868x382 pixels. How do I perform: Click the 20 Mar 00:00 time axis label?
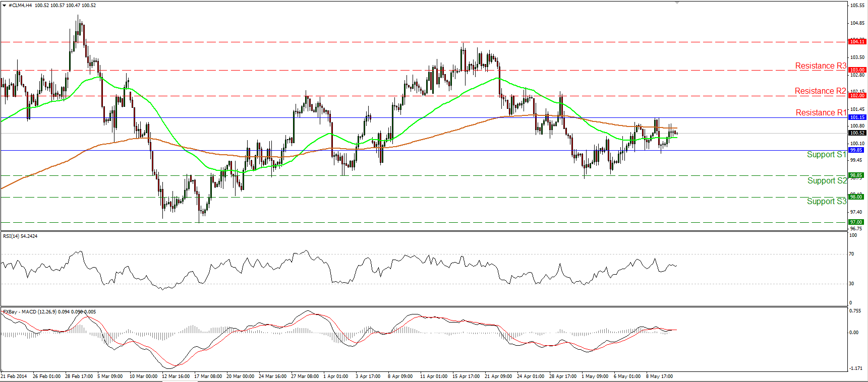(240, 376)
